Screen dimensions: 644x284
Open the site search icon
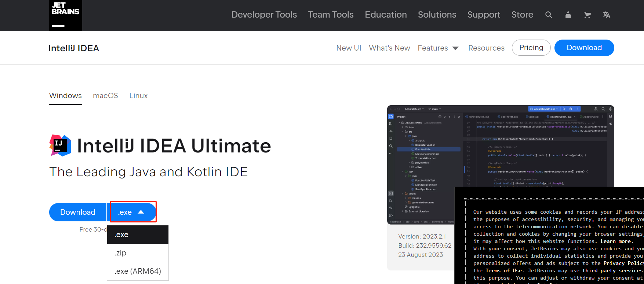click(549, 15)
